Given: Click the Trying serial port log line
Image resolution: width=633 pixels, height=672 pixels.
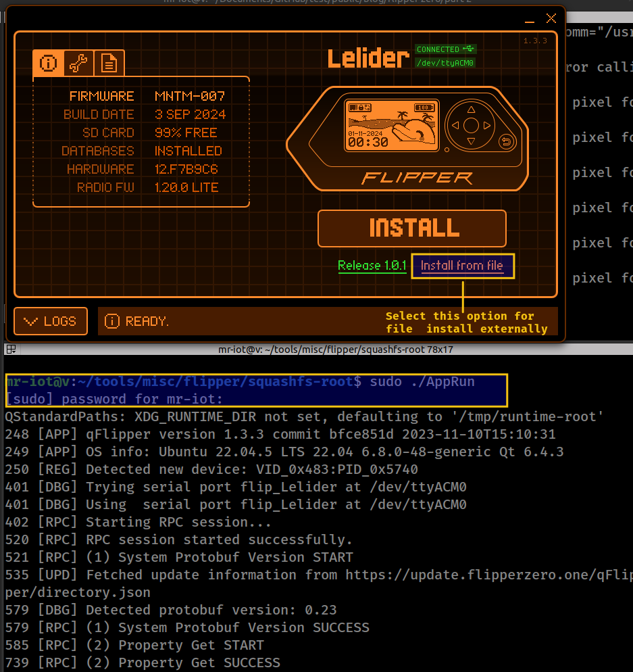Looking at the screenshot, I should pos(236,487).
